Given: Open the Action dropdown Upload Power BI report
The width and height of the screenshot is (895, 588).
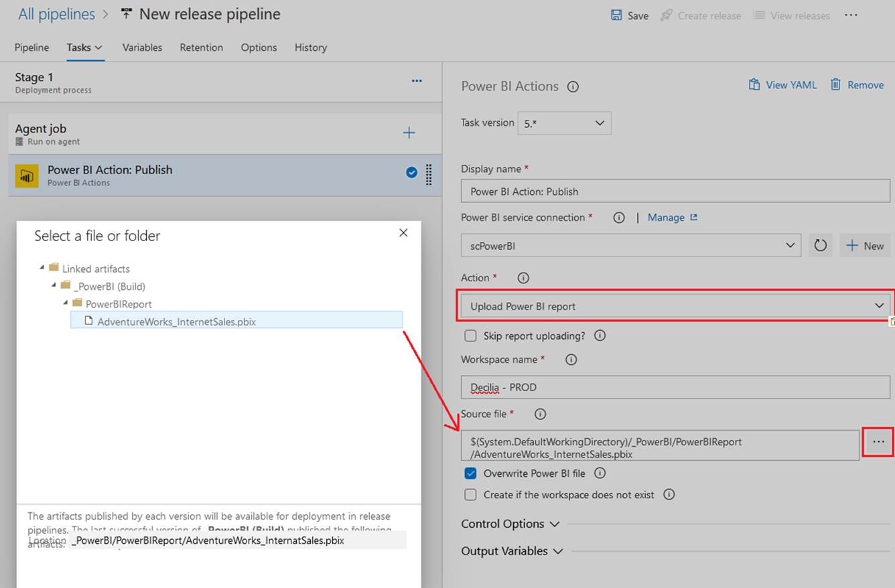Looking at the screenshot, I should coord(675,306).
